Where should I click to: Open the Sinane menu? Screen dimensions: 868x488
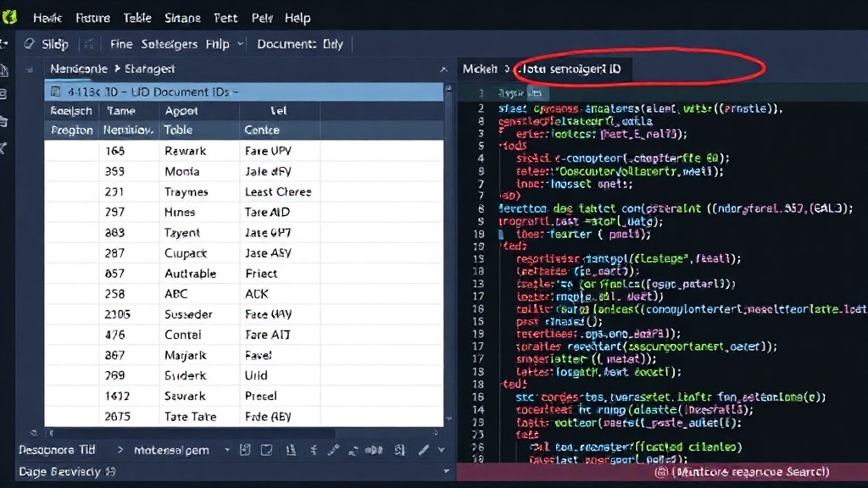tap(183, 19)
